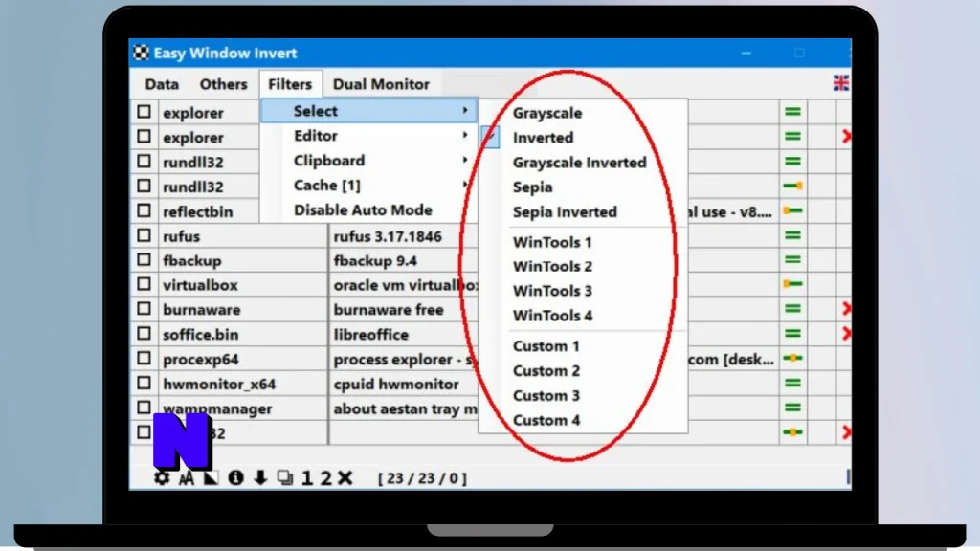
Task: Expand the Select submenu arrow
Action: [x=464, y=111]
